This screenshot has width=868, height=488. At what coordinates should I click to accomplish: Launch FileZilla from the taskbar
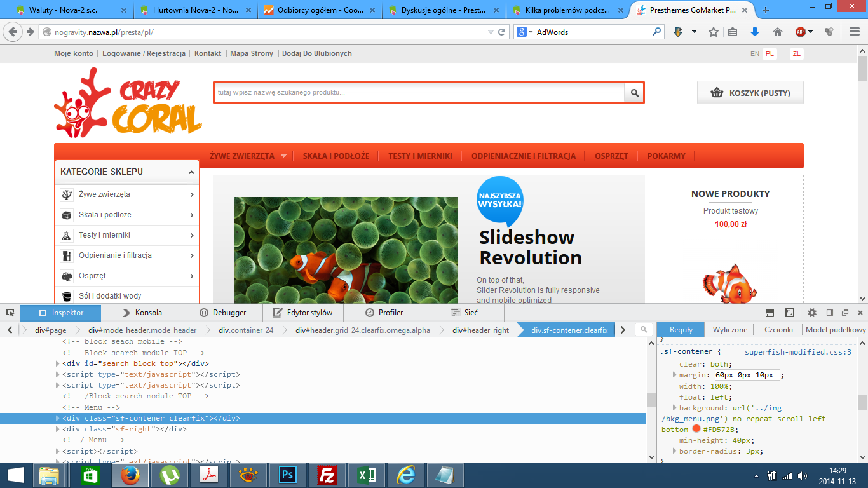coord(327,475)
